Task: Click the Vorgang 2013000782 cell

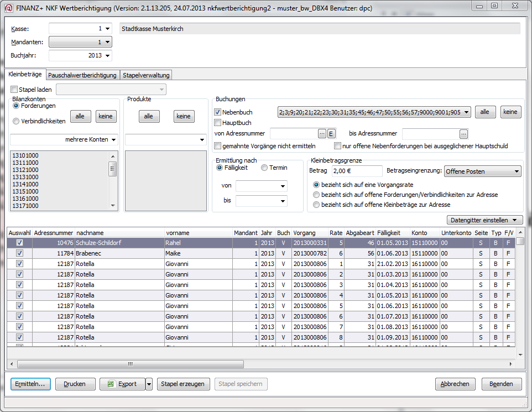Action: (x=310, y=253)
